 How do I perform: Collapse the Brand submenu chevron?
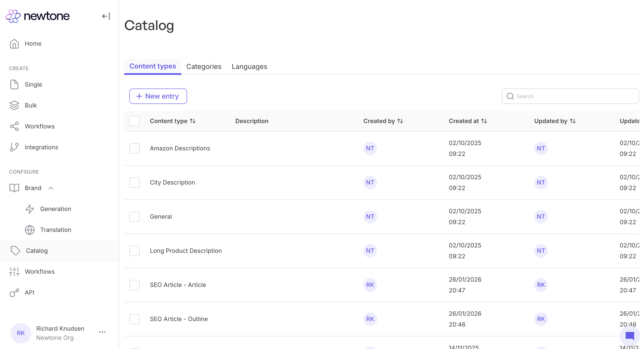pos(51,188)
